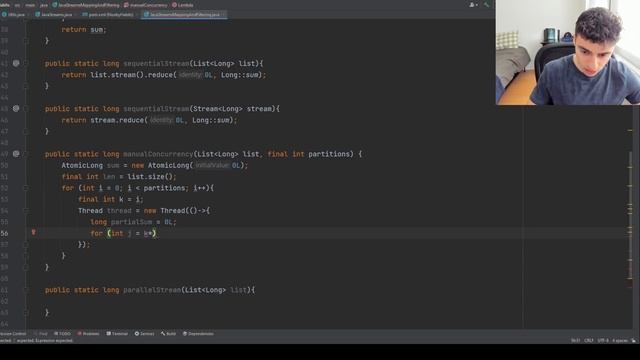The image size is (640, 360).
Task: Click 'long partialSum = 0L' line
Action: click(x=133, y=222)
